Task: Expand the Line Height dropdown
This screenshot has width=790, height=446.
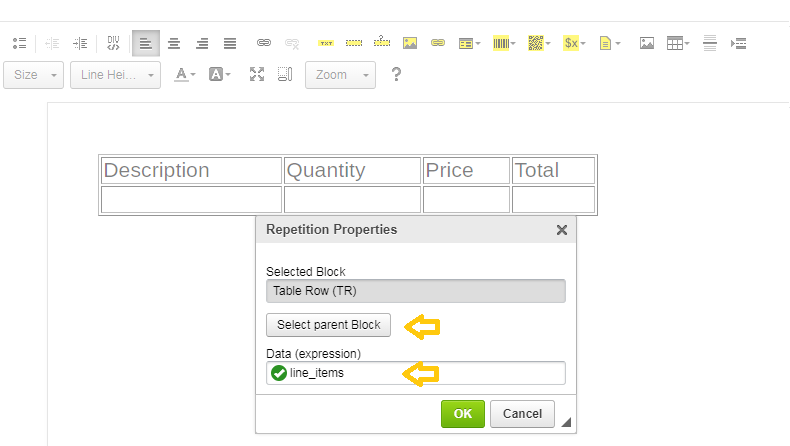Action: [115, 75]
